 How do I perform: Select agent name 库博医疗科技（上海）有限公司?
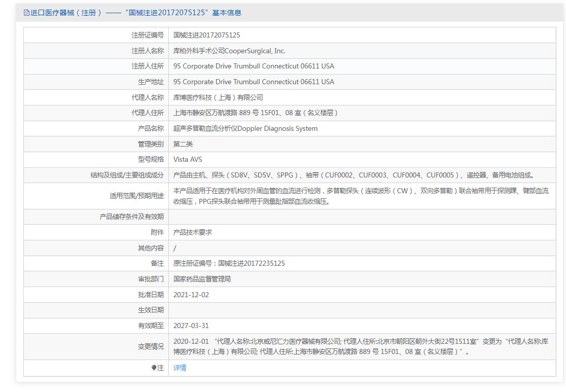[218, 97]
